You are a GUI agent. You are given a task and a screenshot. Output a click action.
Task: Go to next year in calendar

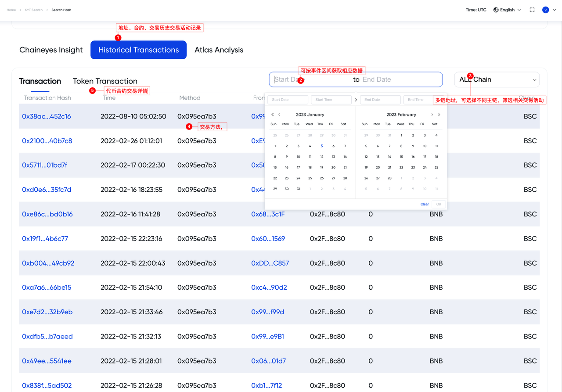tap(439, 115)
